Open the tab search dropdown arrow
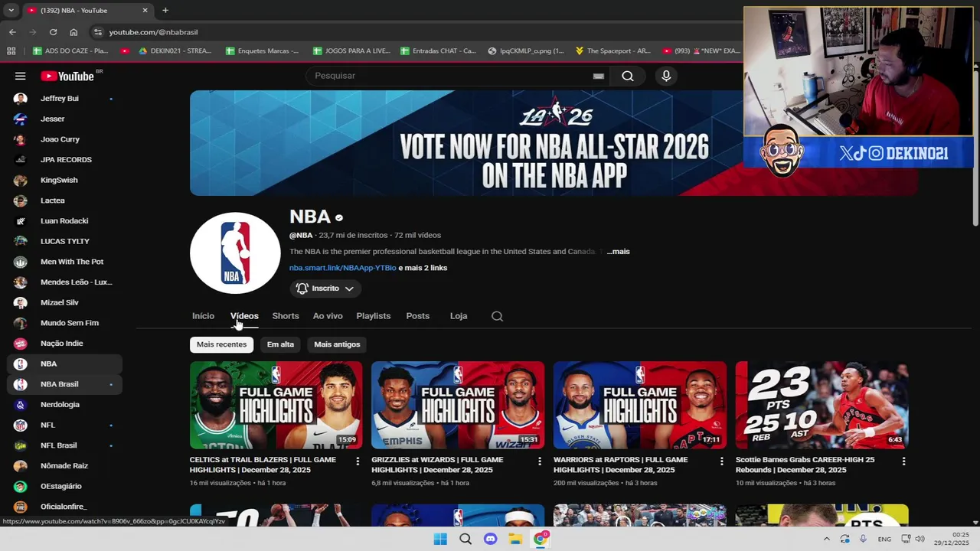This screenshot has width=980, height=551. click(11, 10)
